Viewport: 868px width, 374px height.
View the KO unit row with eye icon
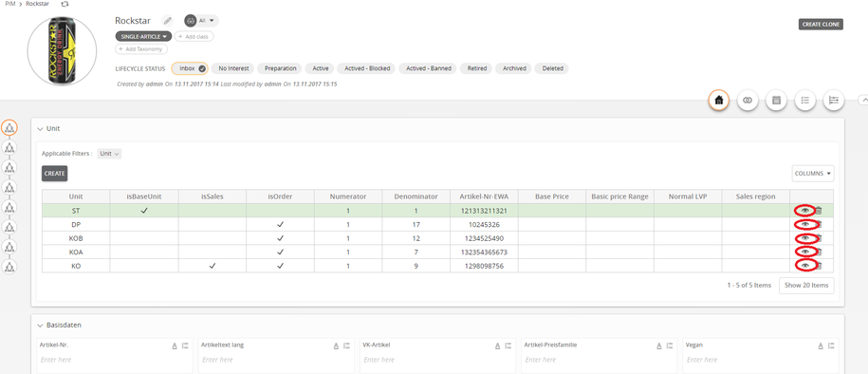805,266
